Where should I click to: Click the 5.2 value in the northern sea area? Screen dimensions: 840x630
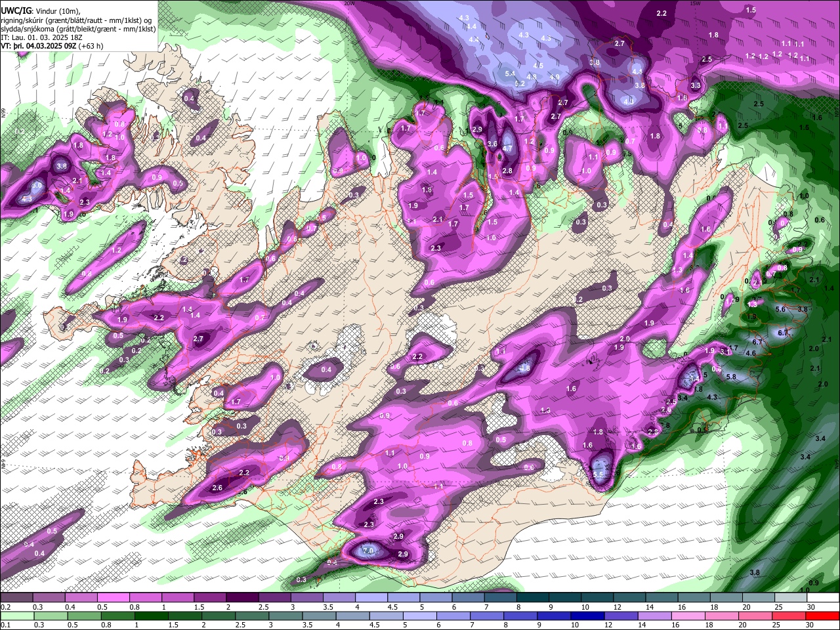click(520, 83)
